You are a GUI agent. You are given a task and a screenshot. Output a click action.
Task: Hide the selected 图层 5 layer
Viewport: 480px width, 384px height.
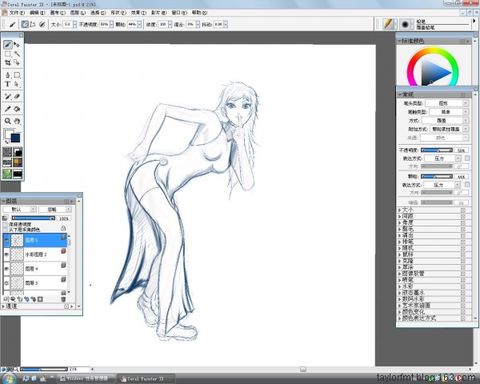pyautogui.click(x=6, y=239)
